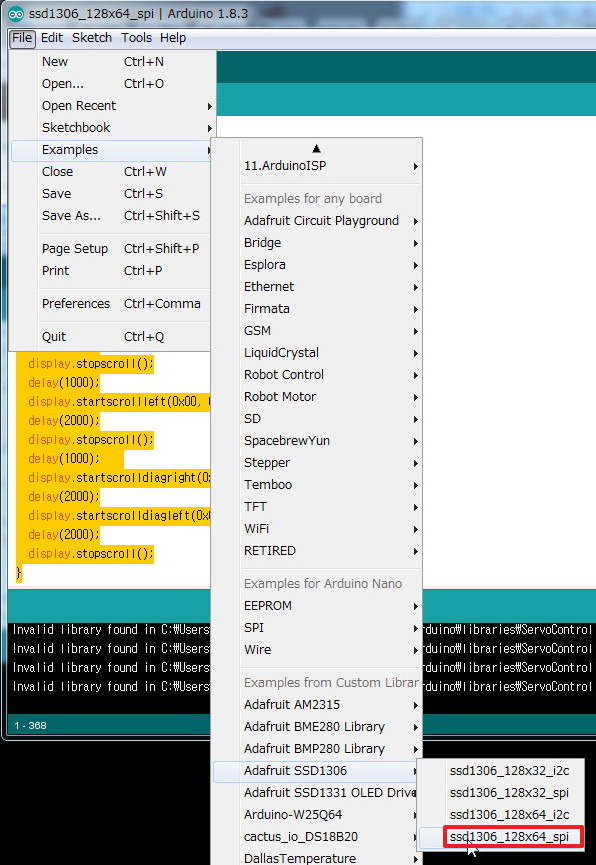Screen dimensions: 596x865
Task: Expand Bridge examples submenu
Action: (317, 243)
